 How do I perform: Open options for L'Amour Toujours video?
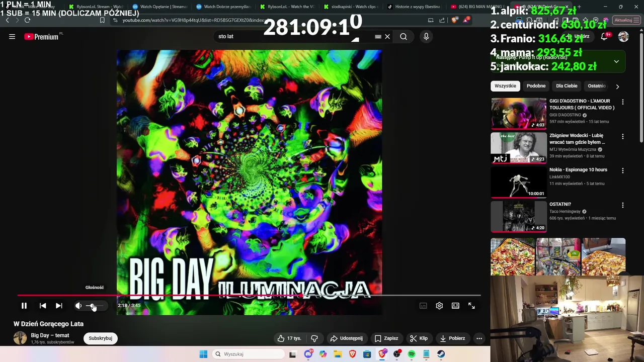pyautogui.click(x=623, y=102)
